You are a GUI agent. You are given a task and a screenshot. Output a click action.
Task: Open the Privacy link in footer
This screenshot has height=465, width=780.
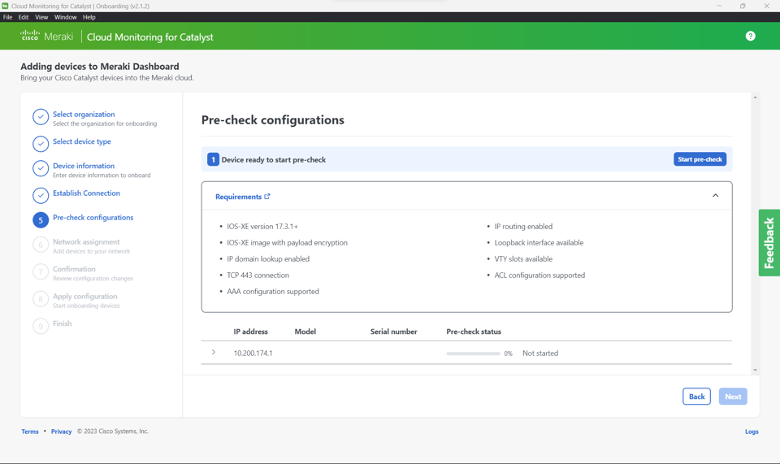coord(61,432)
